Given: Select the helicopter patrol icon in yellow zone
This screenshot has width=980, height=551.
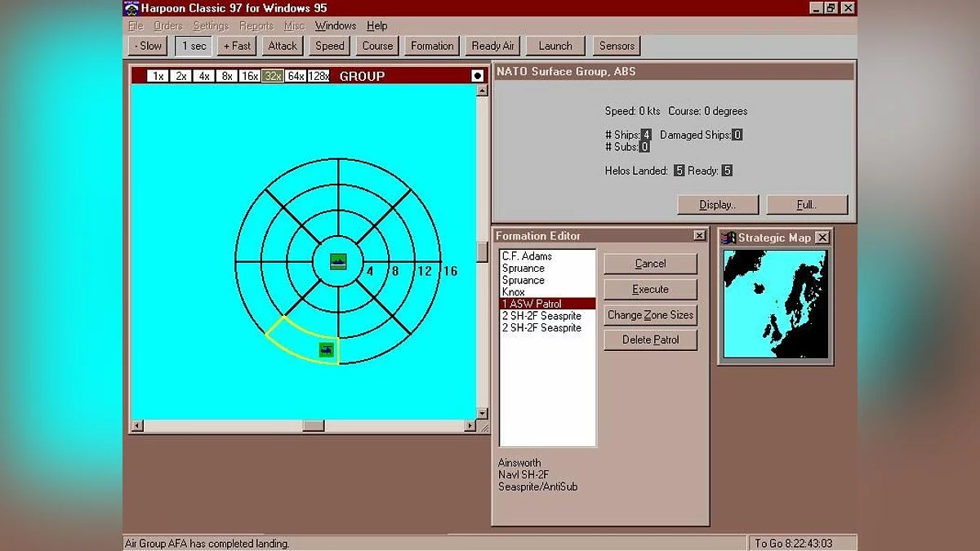Looking at the screenshot, I should [x=327, y=350].
